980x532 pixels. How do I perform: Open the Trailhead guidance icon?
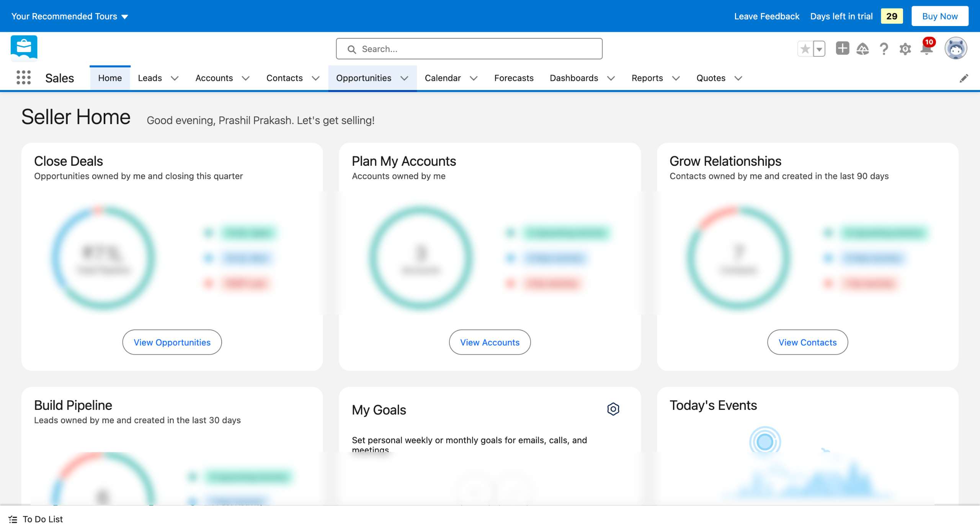tap(862, 49)
